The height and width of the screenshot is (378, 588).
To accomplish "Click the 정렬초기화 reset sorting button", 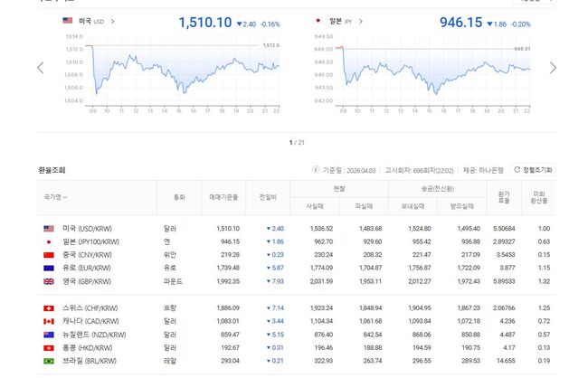I will coord(533,169).
